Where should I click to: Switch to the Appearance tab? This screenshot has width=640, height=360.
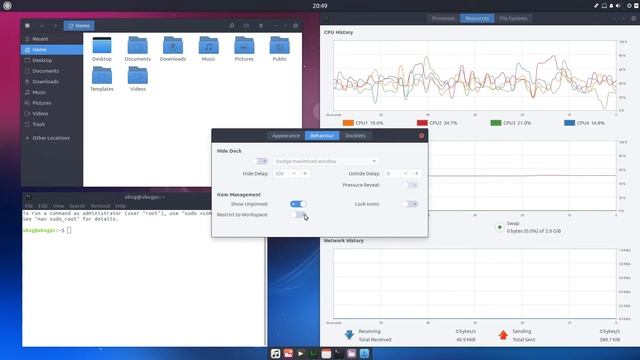(286, 136)
